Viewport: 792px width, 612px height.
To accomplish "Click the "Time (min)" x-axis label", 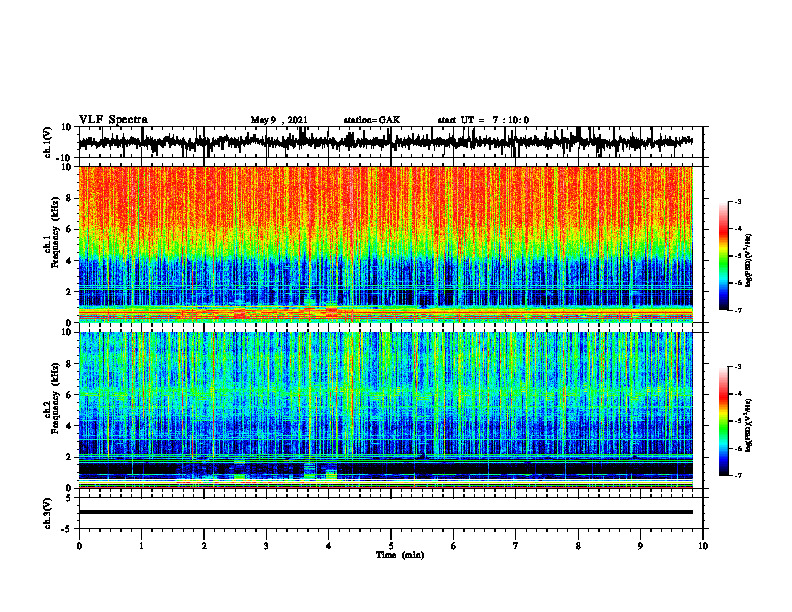I will coord(400,555).
